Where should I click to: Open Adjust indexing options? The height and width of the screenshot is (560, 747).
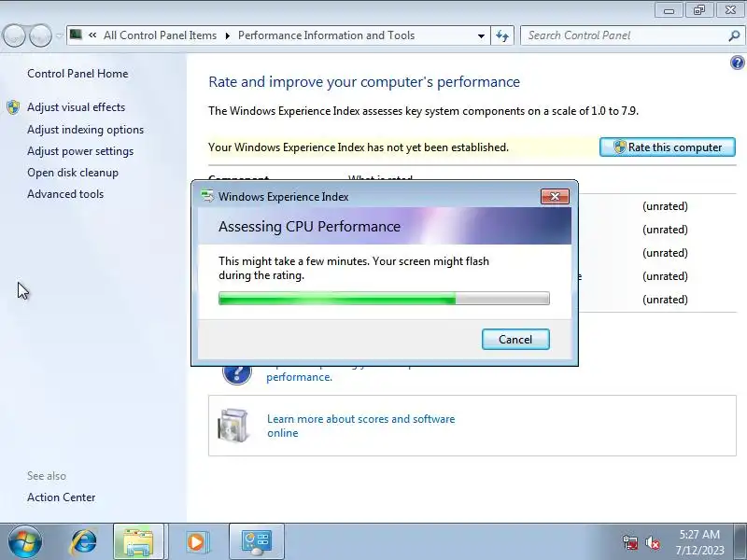pyautogui.click(x=85, y=130)
